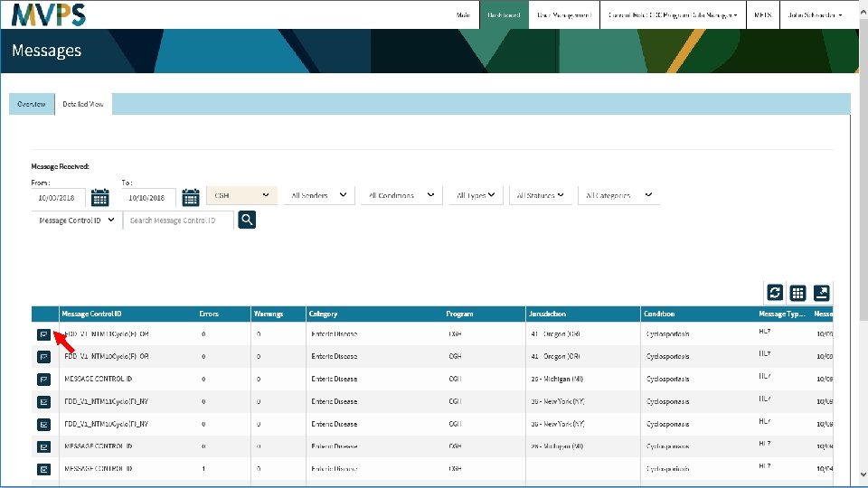The width and height of the screenshot is (868, 488).
Task: Click the From date input field
Action: tap(58, 198)
